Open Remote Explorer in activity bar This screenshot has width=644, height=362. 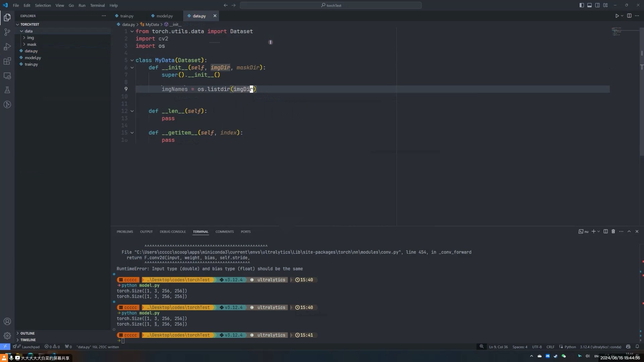(x=7, y=76)
